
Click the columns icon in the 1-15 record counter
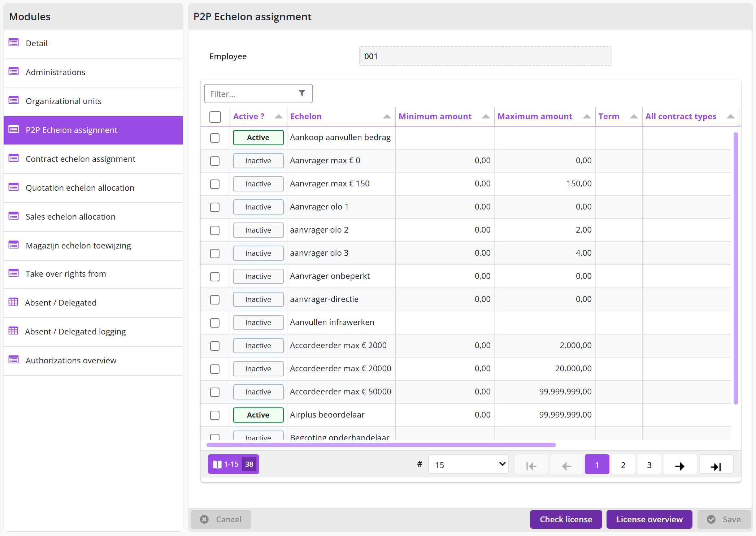pos(217,464)
